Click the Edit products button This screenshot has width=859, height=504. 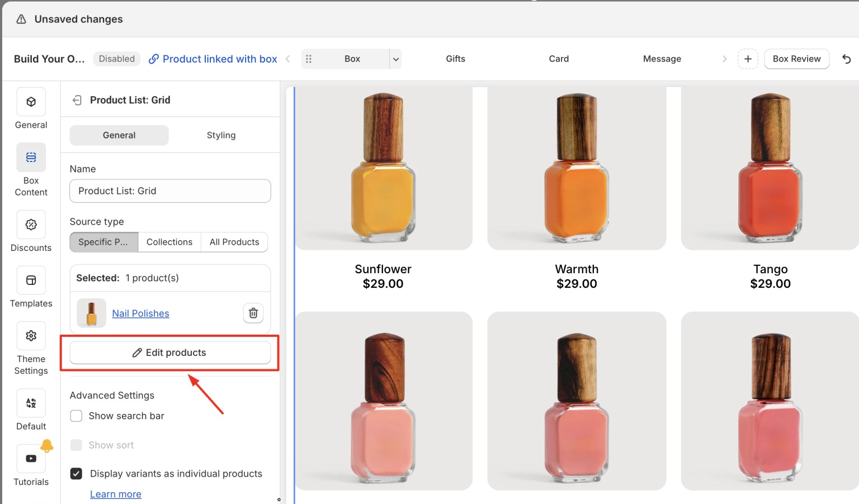click(x=169, y=353)
